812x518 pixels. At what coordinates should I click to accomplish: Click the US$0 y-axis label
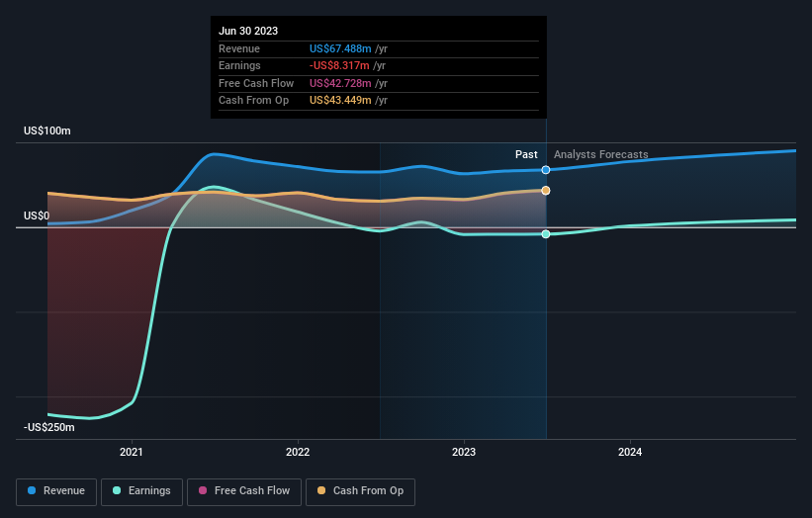click(x=37, y=216)
